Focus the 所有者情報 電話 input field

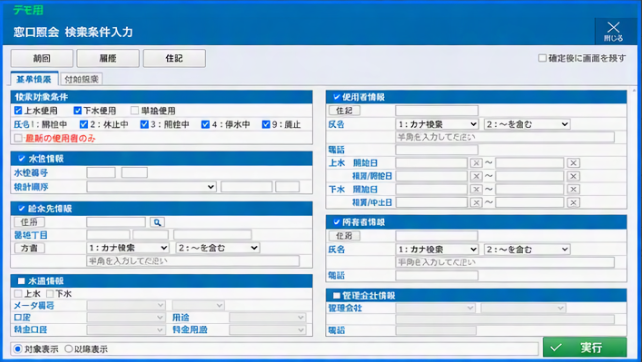(437, 275)
